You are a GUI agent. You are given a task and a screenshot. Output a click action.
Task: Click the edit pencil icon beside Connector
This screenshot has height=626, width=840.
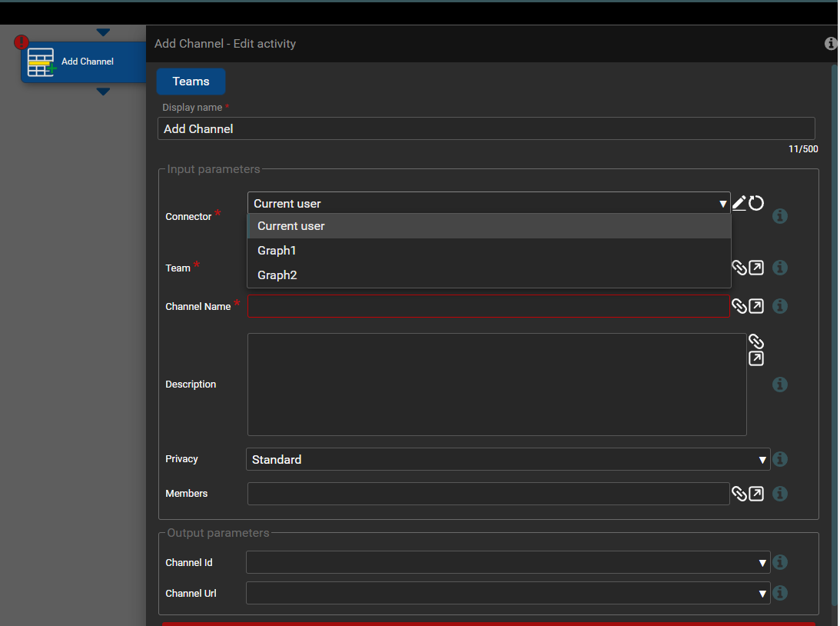(x=739, y=203)
